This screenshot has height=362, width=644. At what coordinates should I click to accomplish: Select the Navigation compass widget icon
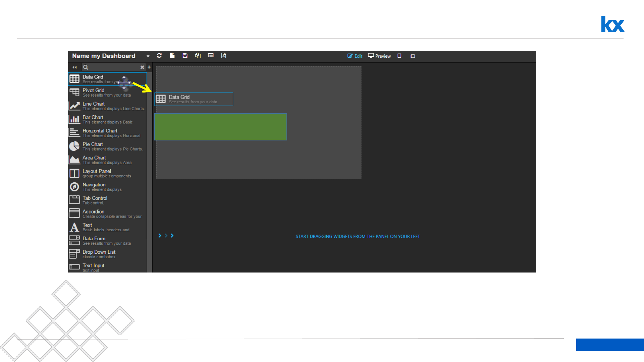pos(74,187)
